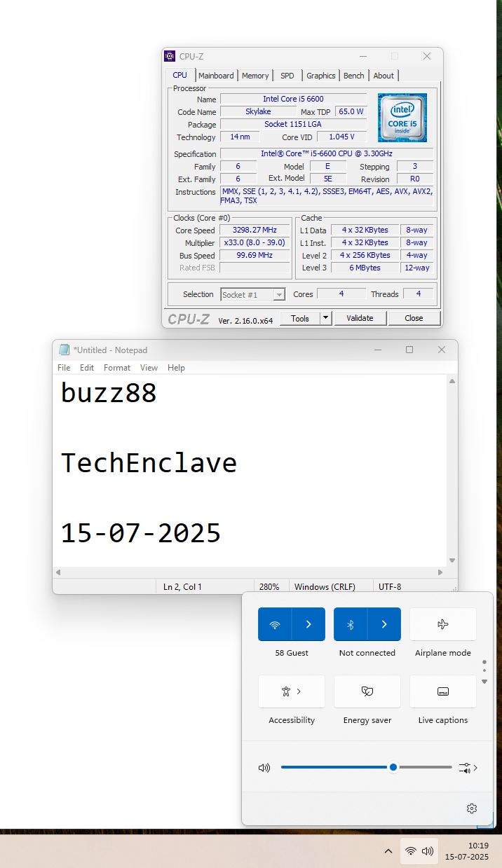Toggle Live captions tile
The image size is (502, 868).
[443, 691]
